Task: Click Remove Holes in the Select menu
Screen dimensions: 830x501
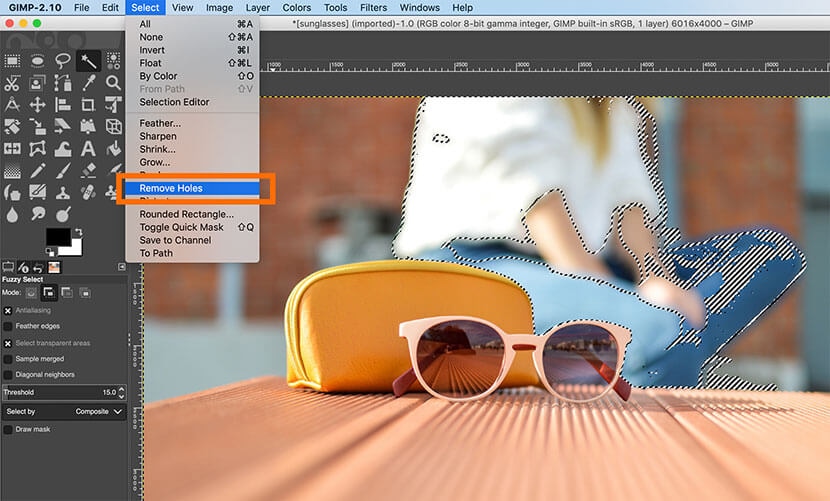Action: pos(172,188)
